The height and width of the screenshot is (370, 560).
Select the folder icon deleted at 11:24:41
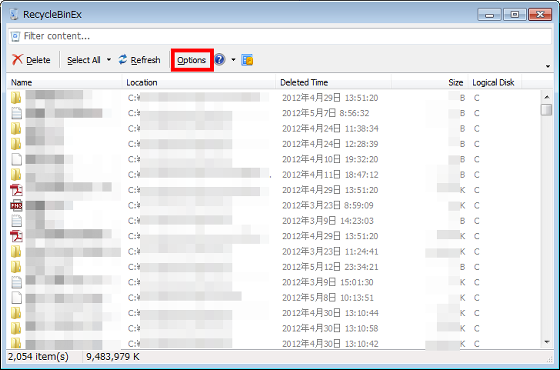[16, 251]
